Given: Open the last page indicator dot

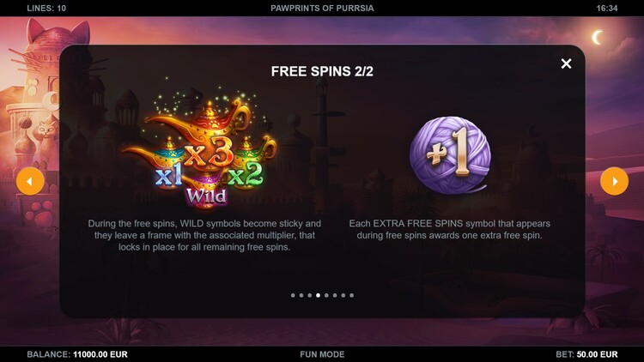Looking at the screenshot, I should tap(351, 295).
